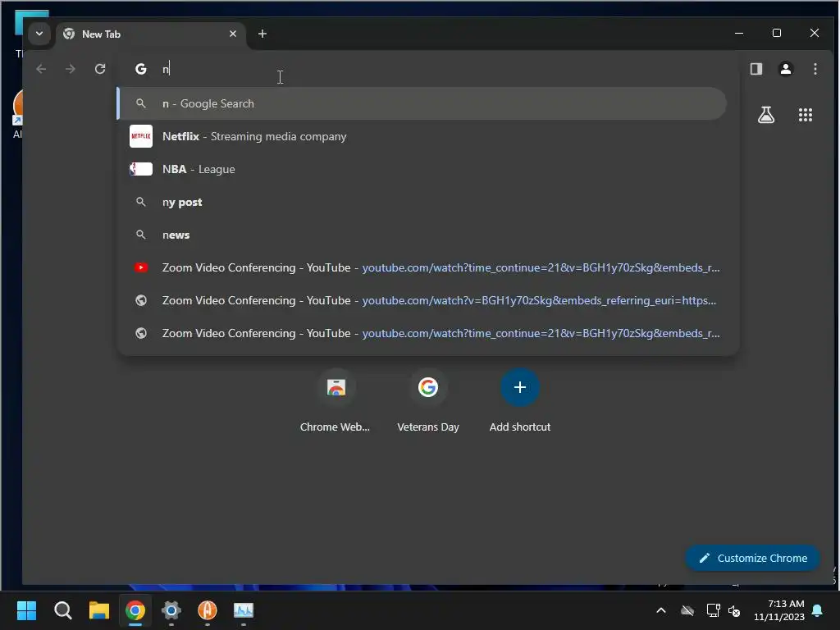Click the network tray icon
The height and width of the screenshot is (630, 840).
tap(713, 610)
